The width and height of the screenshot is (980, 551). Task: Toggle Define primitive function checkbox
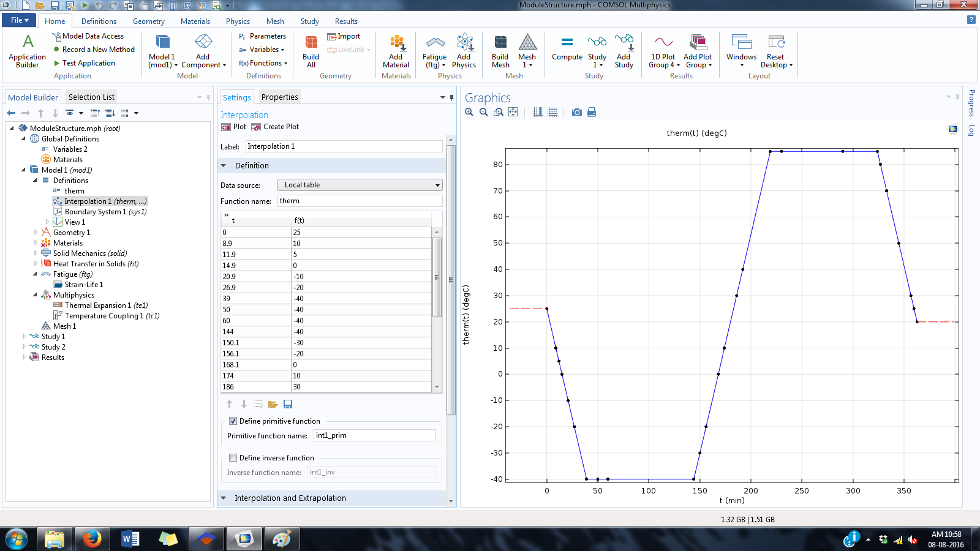[x=233, y=421]
